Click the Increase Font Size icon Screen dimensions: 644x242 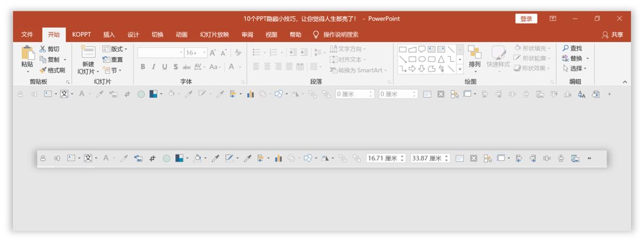[x=213, y=53]
